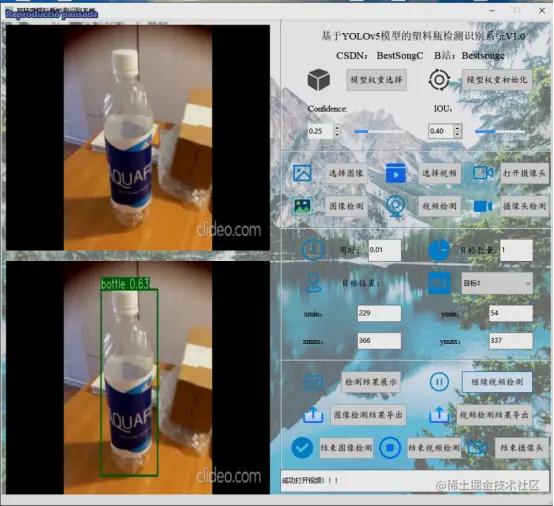The height and width of the screenshot is (506, 554).
Task: Click the original video preview frame
Action: click(x=138, y=137)
